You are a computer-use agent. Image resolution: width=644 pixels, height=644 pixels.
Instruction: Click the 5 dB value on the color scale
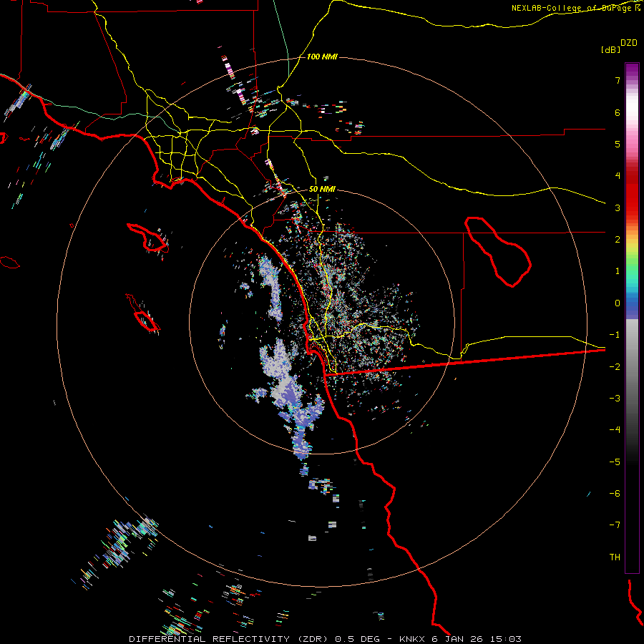(x=618, y=144)
